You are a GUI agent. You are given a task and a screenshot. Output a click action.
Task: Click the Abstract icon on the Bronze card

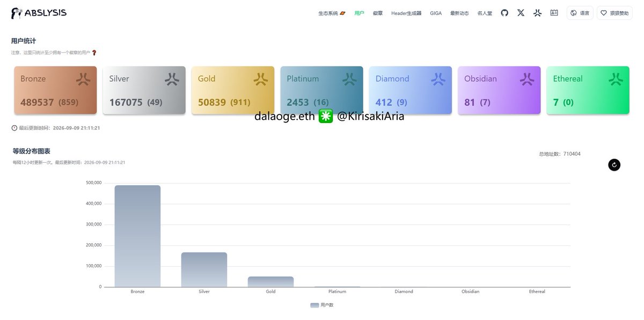(x=83, y=79)
